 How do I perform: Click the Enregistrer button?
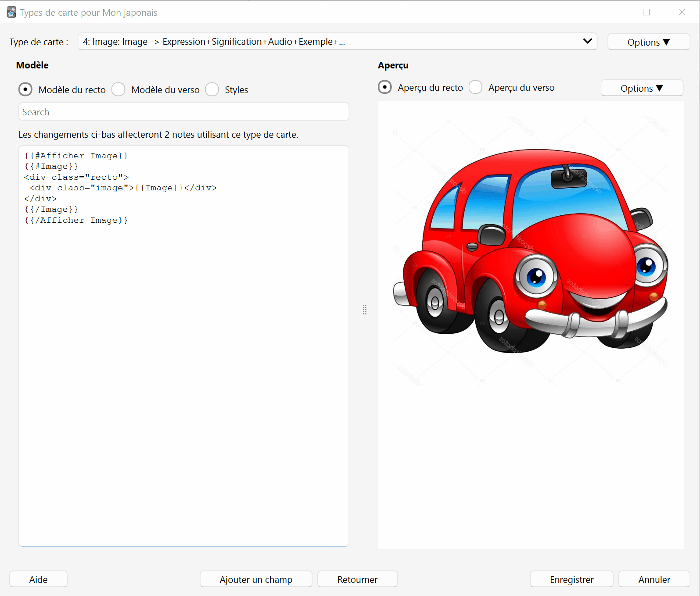[571, 579]
